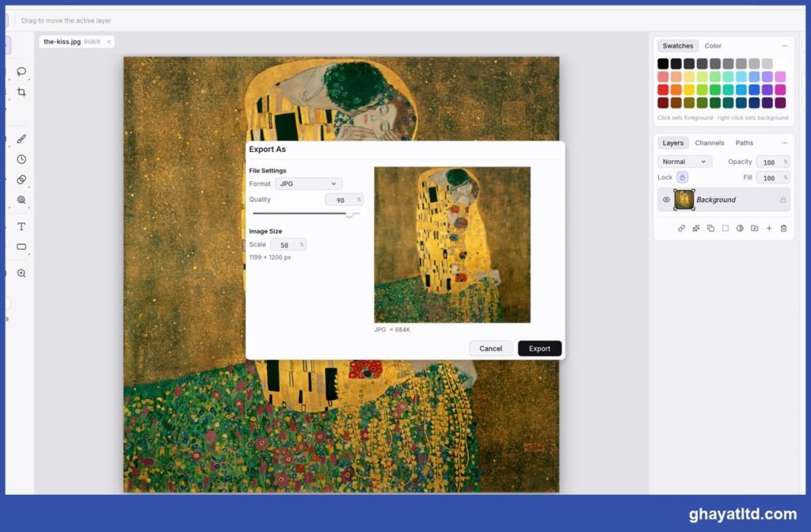
Task: Select the History brush clock tool
Action: pos(21,159)
